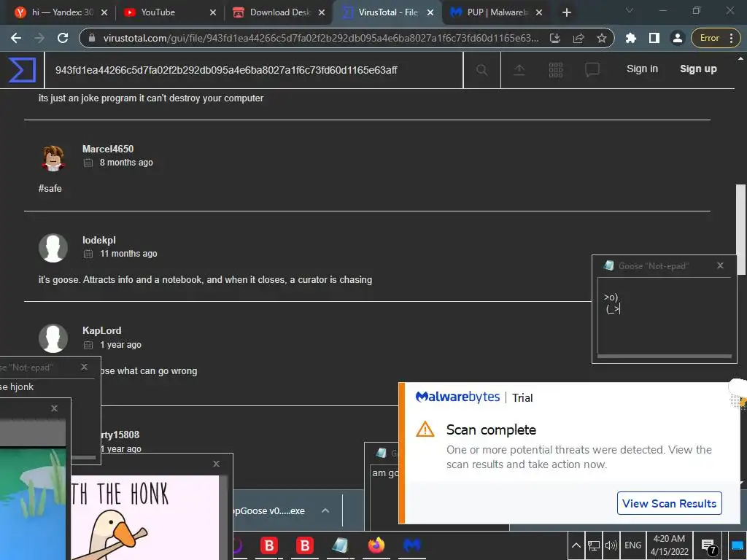
Task: Open the notepad goose taskbar icon
Action: coord(340,545)
